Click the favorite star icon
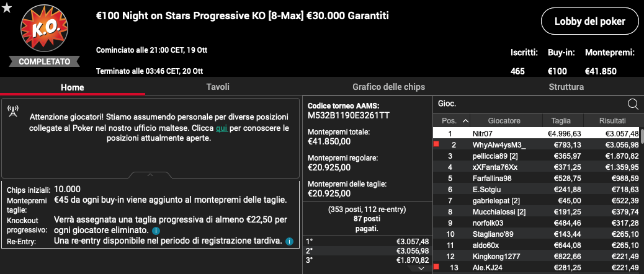The height and width of the screenshot is (274, 644). click(7, 7)
